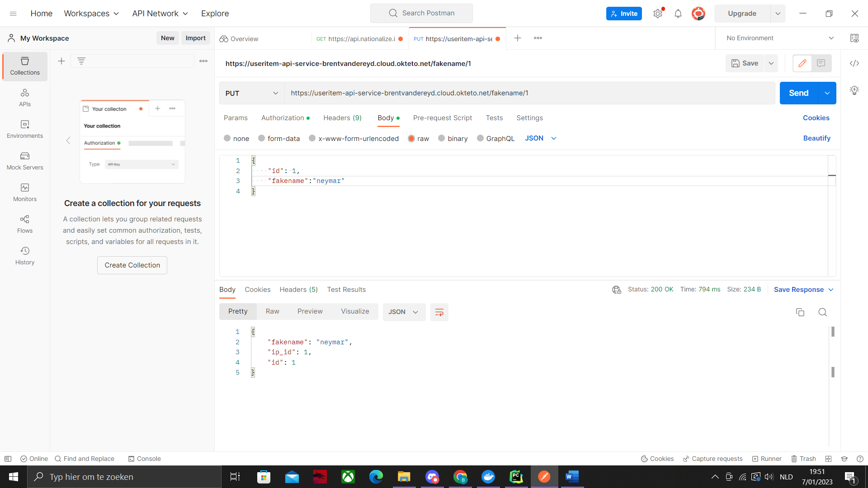Switch to the Tests tab
Screen dimensions: 868x488
tap(494, 118)
